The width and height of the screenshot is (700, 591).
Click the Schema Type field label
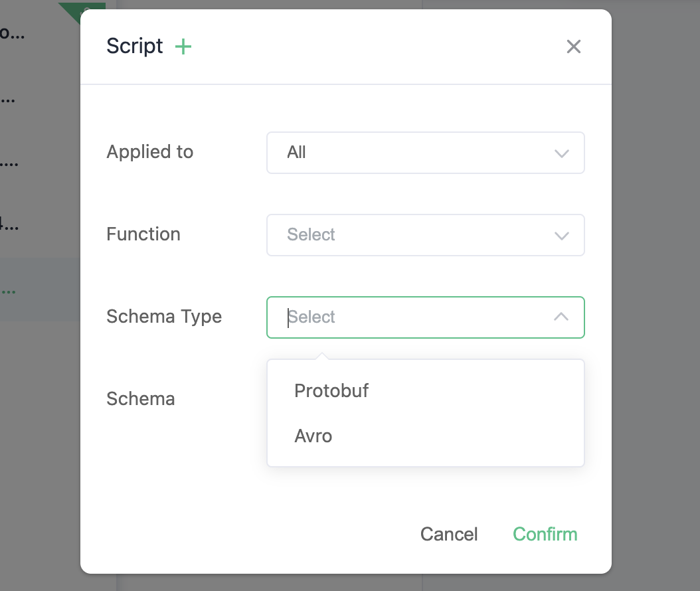[x=164, y=317]
